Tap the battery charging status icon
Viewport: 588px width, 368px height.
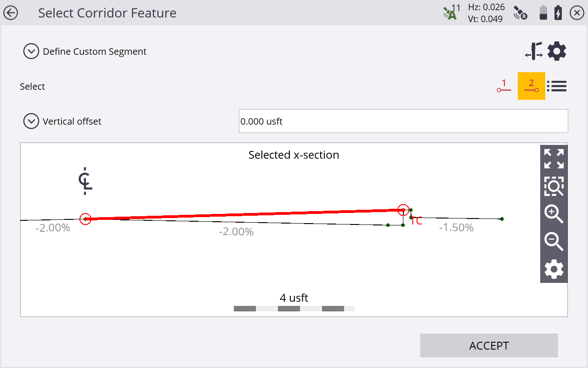click(558, 13)
